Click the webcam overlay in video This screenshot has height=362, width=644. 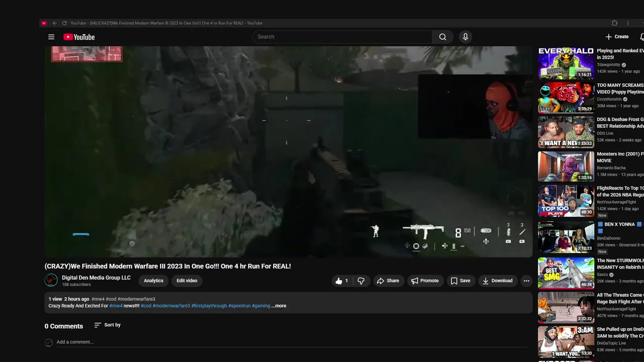pyautogui.click(x=475, y=107)
